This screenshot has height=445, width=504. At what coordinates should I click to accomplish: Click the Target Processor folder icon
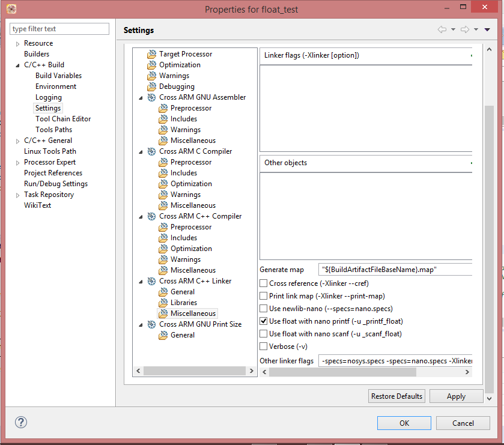(x=152, y=54)
